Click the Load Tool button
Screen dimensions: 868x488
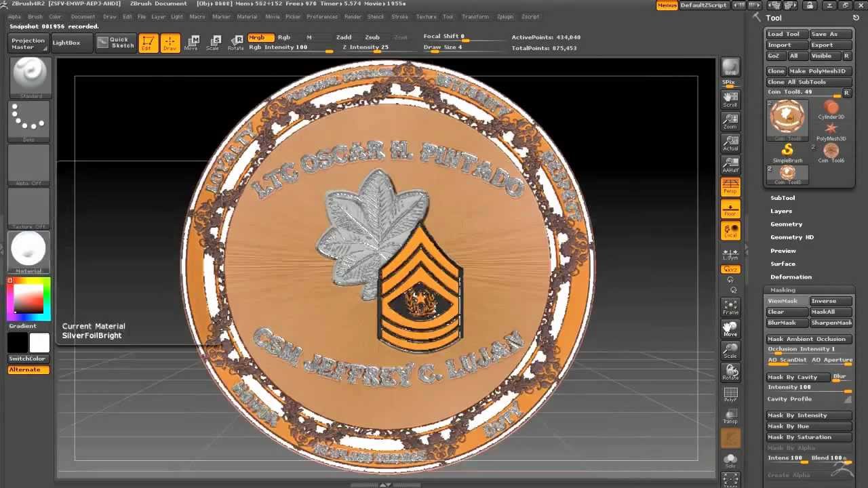(x=787, y=34)
